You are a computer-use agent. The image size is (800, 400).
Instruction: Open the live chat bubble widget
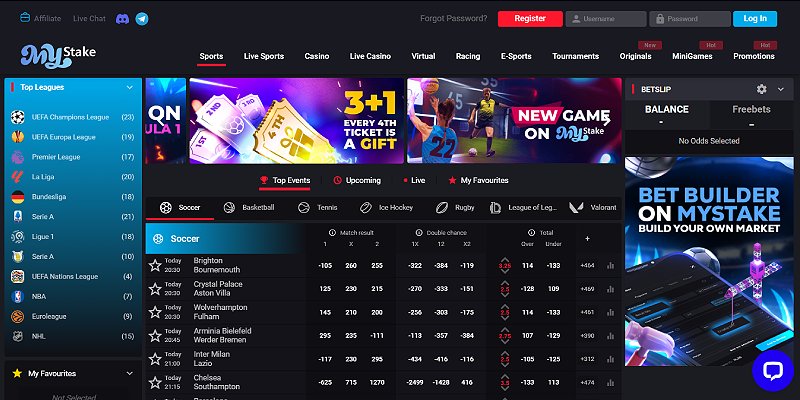[772, 371]
